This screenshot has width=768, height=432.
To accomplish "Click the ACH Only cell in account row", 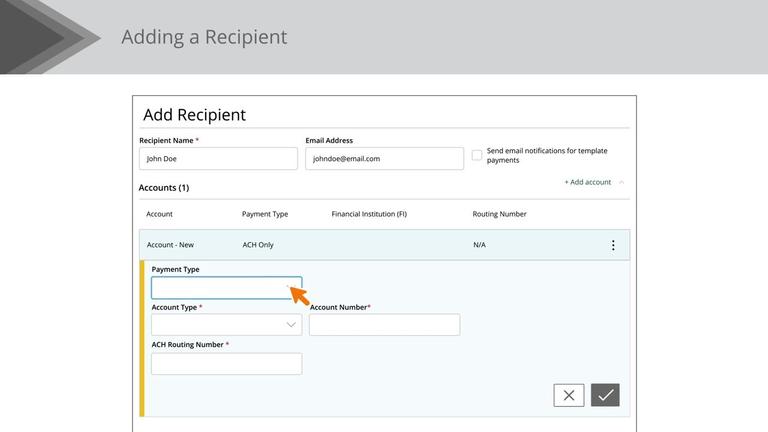I will coord(258,245).
